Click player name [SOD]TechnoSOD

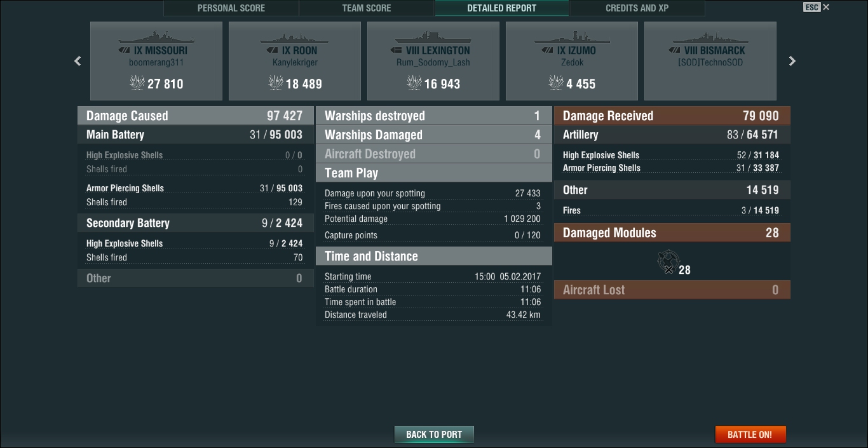coord(710,62)
